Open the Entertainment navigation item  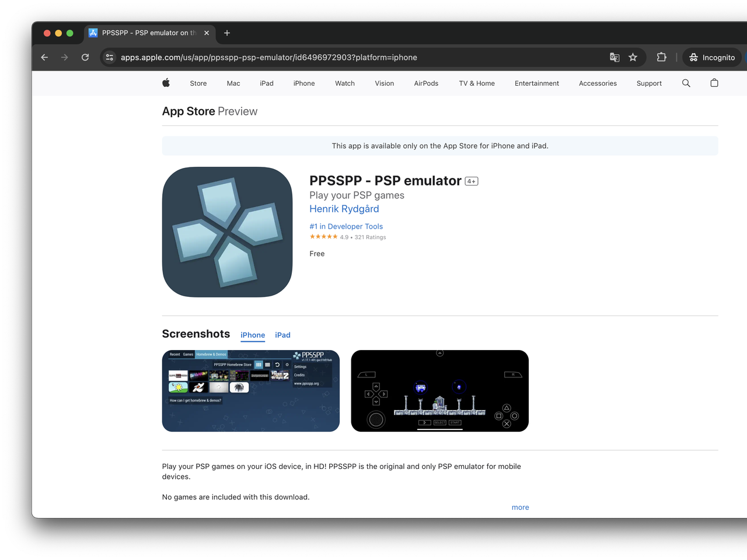537,83
